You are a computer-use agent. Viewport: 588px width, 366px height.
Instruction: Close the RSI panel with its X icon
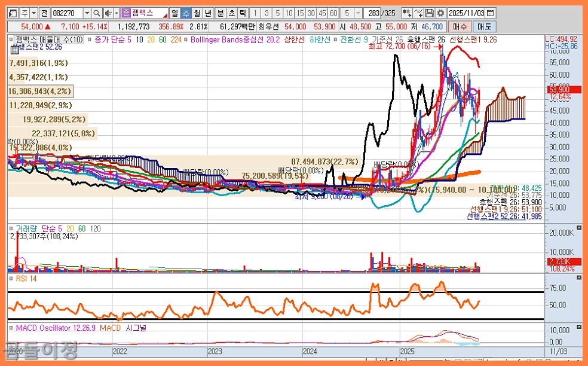pos(580,277)
